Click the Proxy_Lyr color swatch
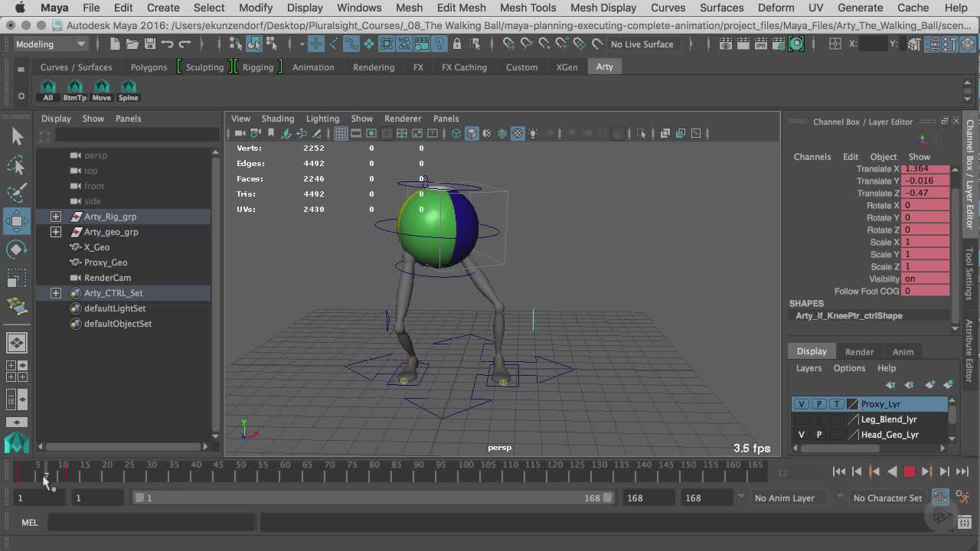The height and width of the screenshot is (551, 980). (x=852, y=404)
